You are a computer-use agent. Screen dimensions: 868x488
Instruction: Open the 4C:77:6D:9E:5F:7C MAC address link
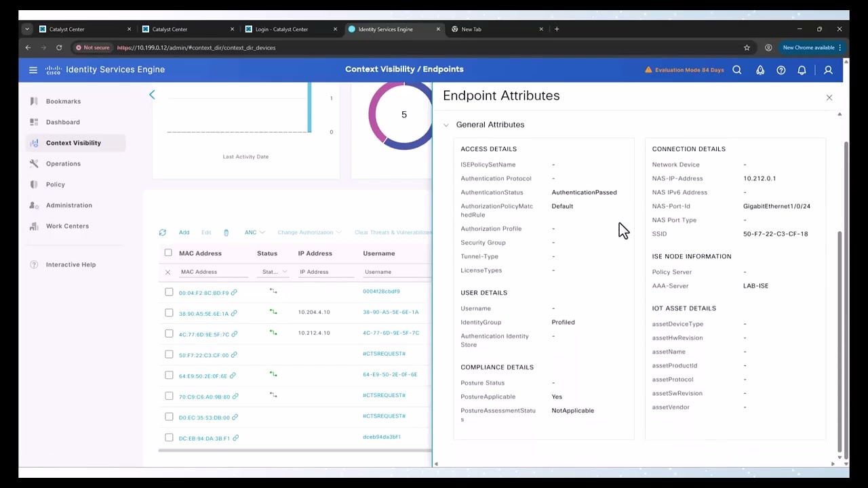[x=204, y=334]
